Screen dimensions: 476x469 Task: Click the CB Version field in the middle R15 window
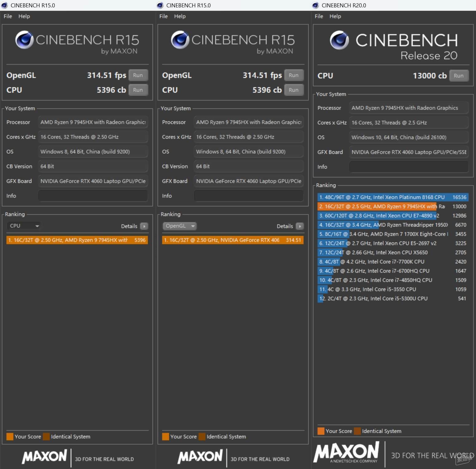coord(248,166)
